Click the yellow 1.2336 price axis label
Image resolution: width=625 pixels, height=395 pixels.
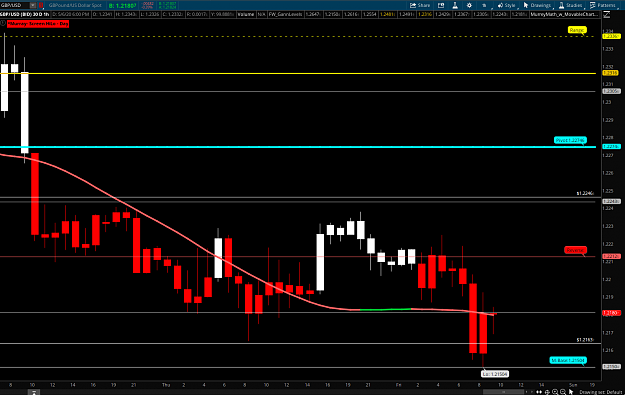tap(611, 36)
